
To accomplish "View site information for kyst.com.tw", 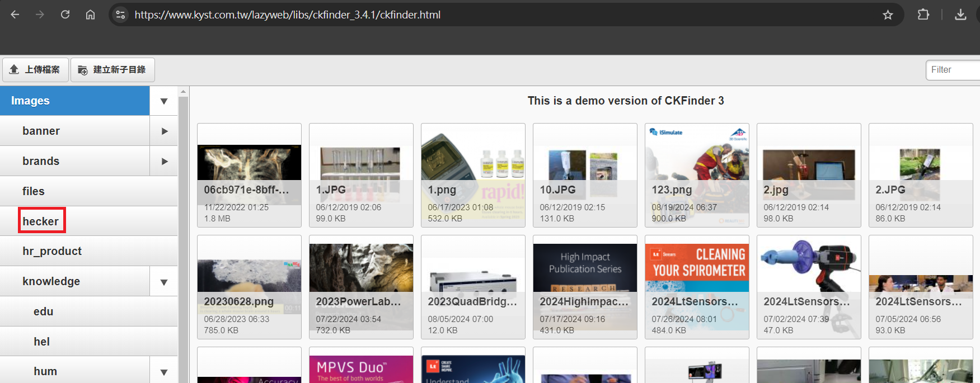I will coord(120,15).
